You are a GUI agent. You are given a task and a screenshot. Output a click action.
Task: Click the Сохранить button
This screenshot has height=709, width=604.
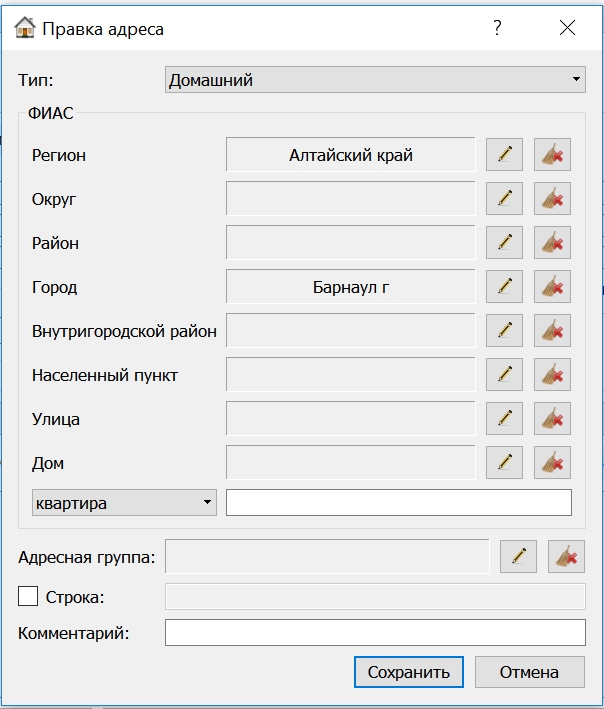(409, 672)
